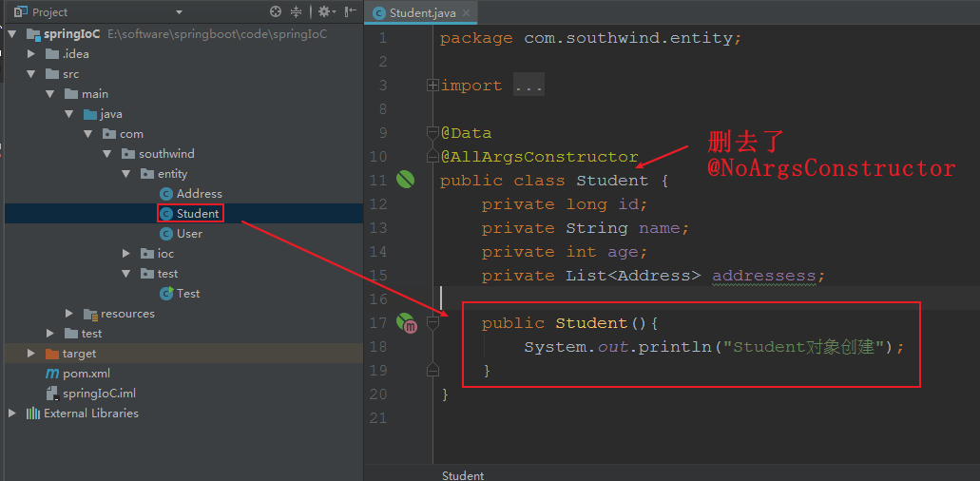Collapse the southwind package
Screen dimensions: 980x481
pyautogui.click(x=106, y=154)
